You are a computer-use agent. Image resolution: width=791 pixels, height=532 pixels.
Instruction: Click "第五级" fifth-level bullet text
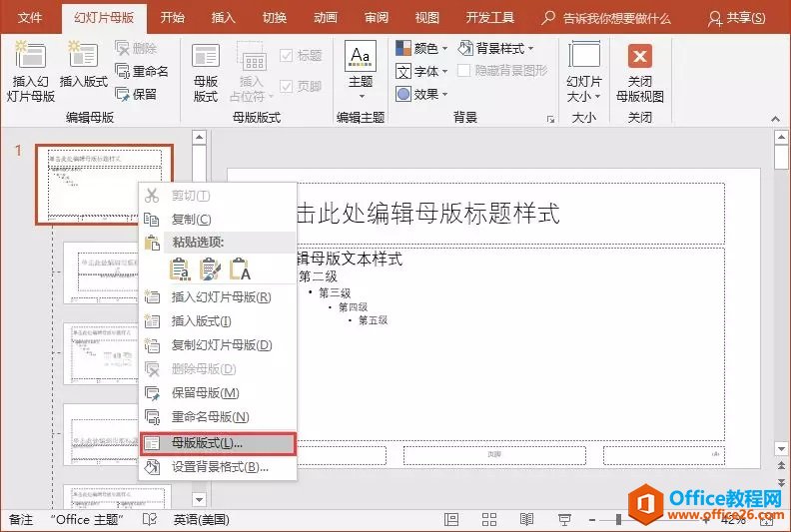tap(373, 320)
